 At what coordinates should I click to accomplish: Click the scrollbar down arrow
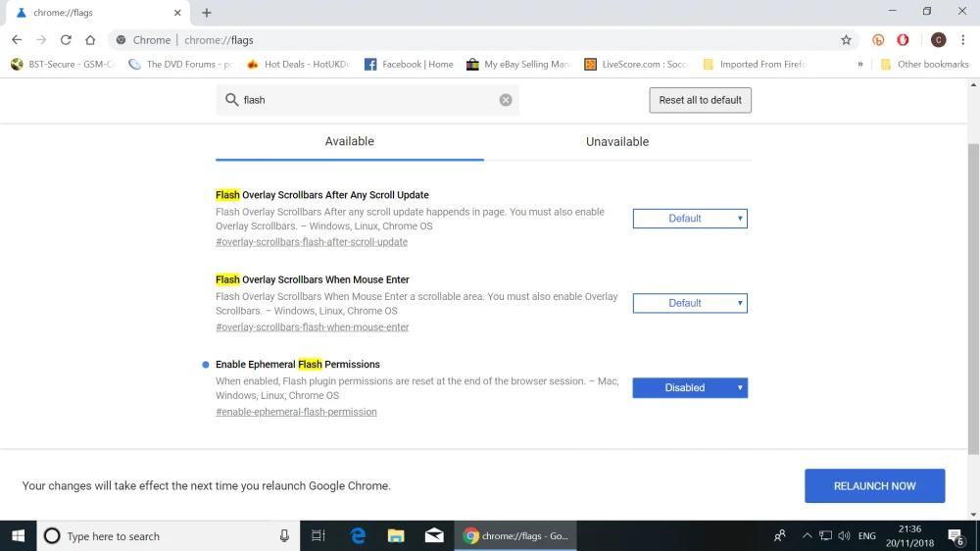973,515
